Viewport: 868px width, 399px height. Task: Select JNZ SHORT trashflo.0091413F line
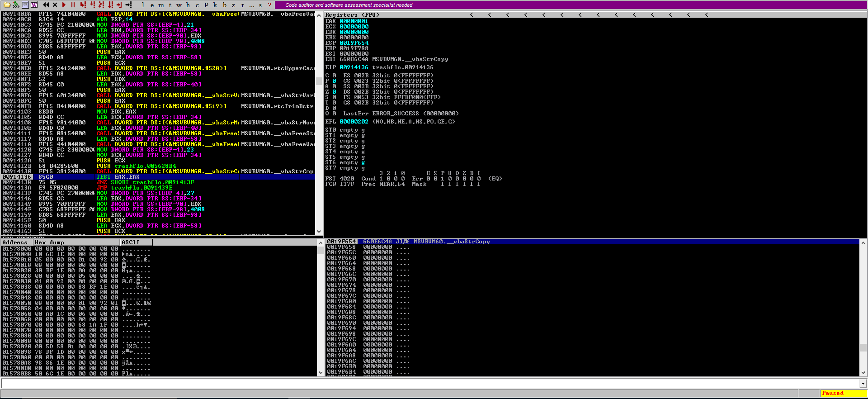158,182
